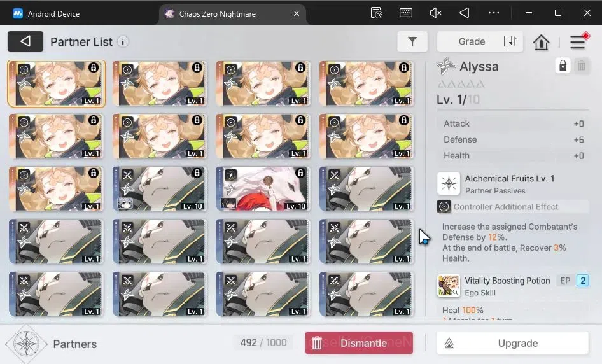This screenshot has width=602, height=364.
Task: Open the emulator keyboard mapping icon
Action: tap(406, 13)
